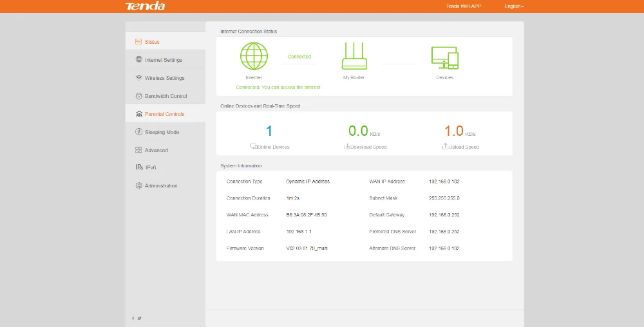Click the Upload Speed arrow icon

445,147
